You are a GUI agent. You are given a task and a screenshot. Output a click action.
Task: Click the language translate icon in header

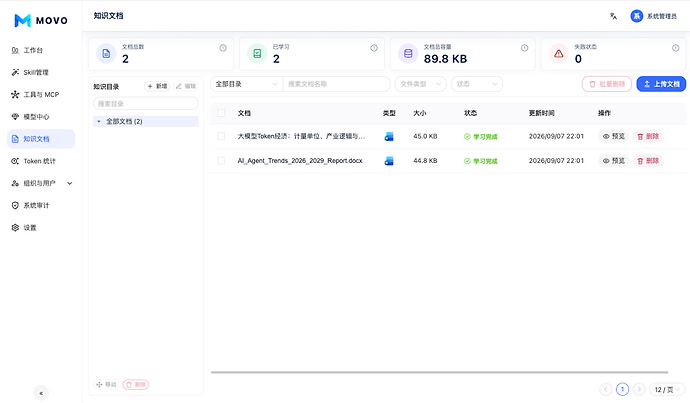coord(613,16)
